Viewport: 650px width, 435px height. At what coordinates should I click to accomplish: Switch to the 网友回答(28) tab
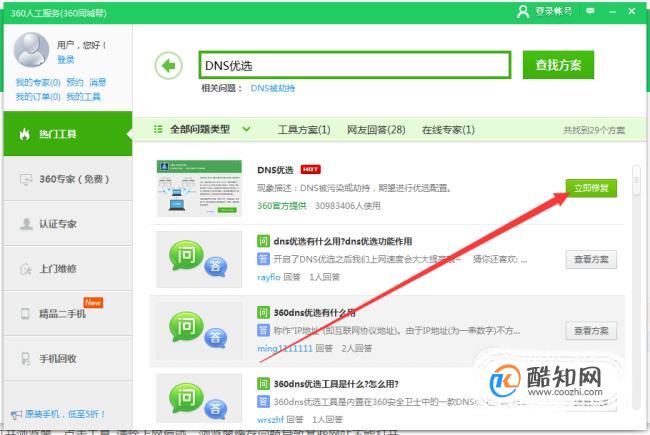[376, 130]
